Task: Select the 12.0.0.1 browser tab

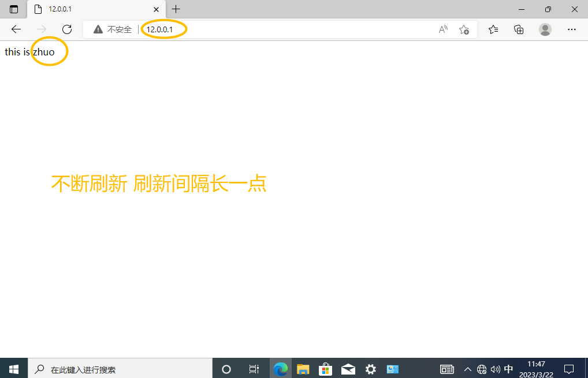Action: click(x=96, y=9)
